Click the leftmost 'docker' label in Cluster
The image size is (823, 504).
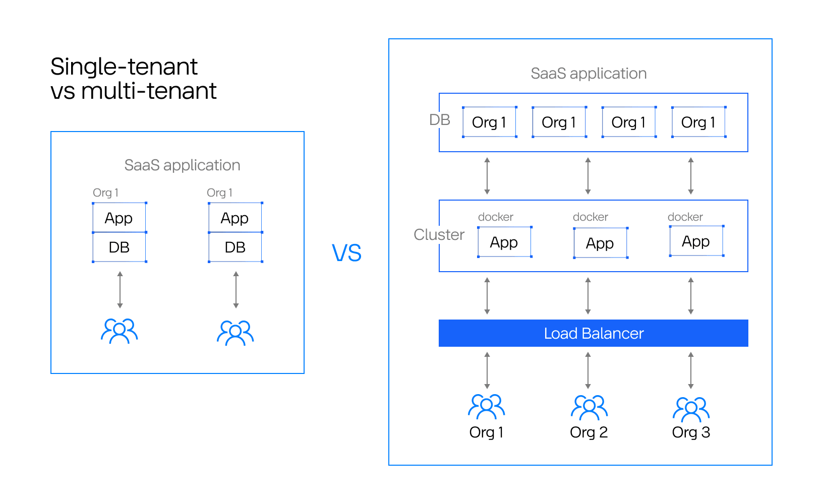point(496,217)
